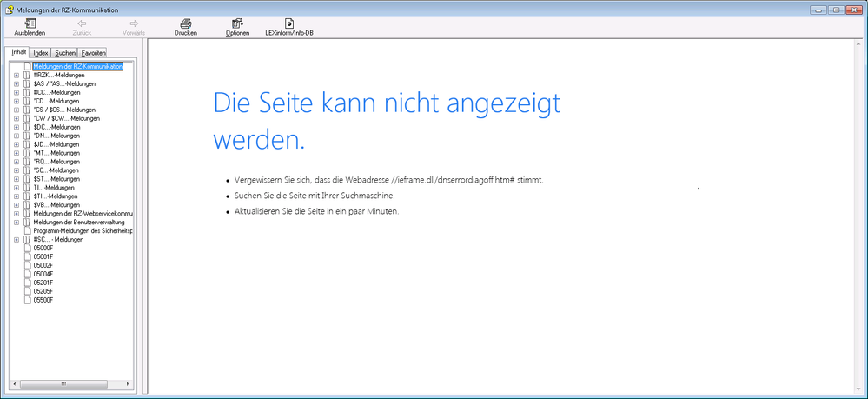Click the Drucken printer icon
The width and height of the screenshot is (868, 399).
pos(185,23)
